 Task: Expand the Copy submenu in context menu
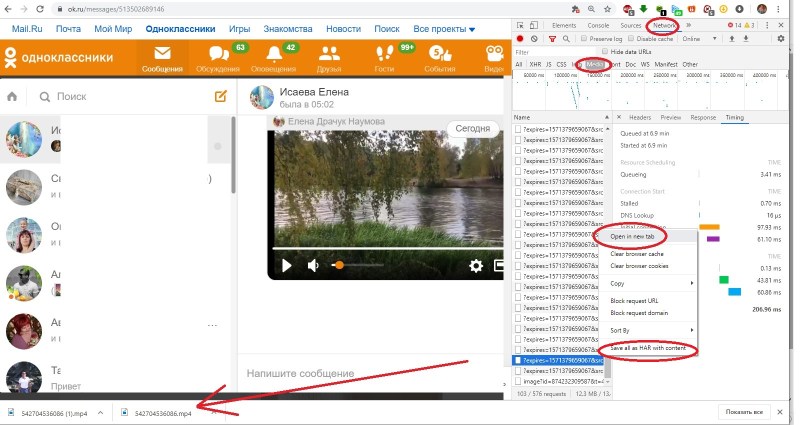click(650, 284)
